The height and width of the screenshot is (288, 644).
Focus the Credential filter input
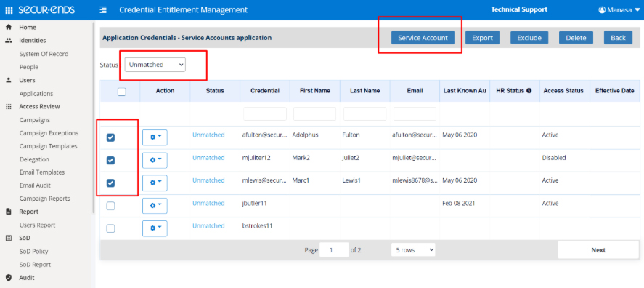click(265, 113)
